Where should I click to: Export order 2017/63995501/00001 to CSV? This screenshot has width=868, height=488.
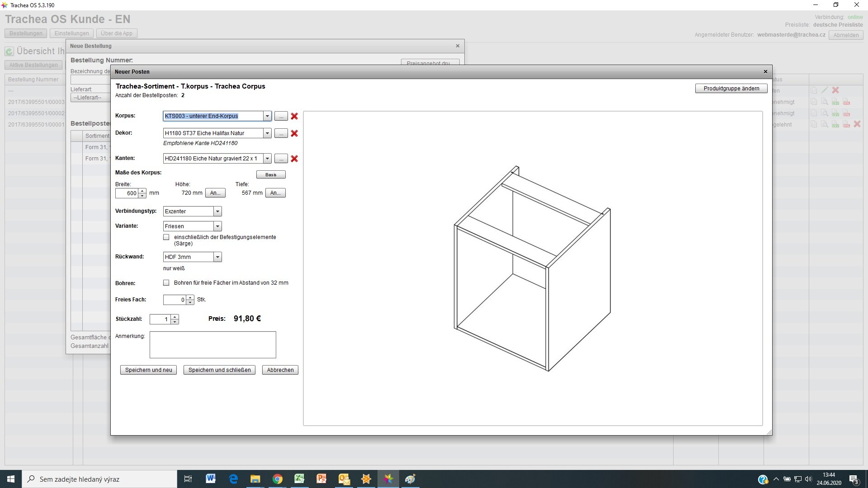[835, 124]
